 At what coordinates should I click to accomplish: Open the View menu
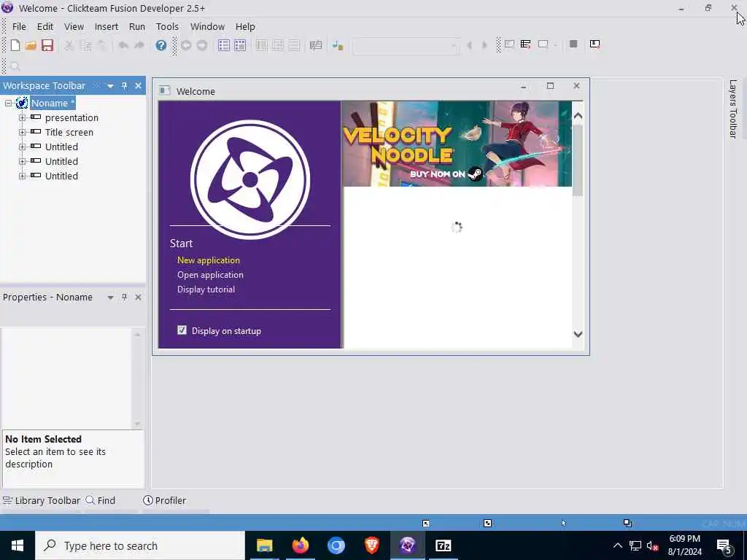point(74,27)
